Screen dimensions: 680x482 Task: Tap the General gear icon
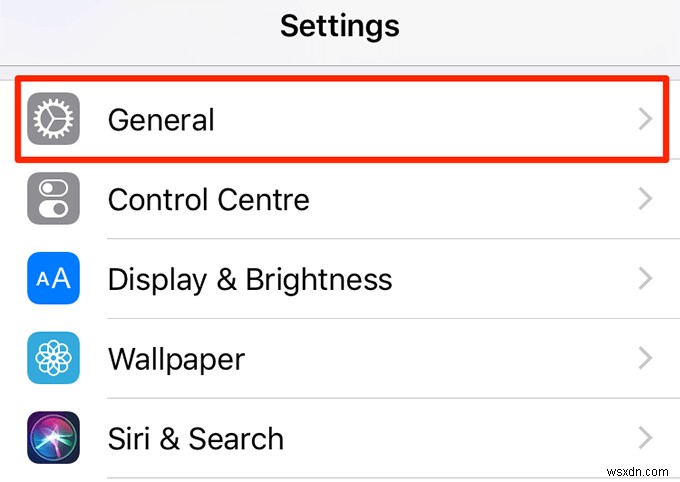pos(53,120)
